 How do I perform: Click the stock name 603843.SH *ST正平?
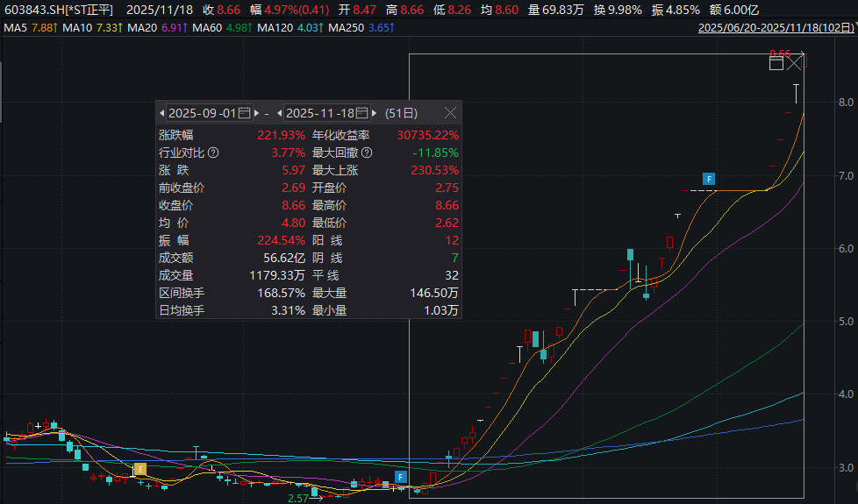tap(58, 9)
